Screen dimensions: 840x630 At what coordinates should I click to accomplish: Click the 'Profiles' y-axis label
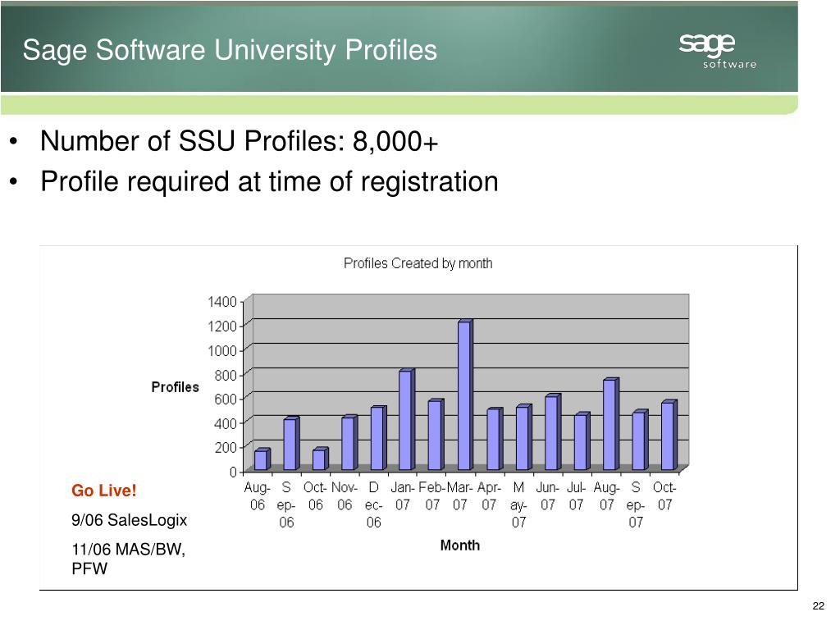click(x=176, y=387)
